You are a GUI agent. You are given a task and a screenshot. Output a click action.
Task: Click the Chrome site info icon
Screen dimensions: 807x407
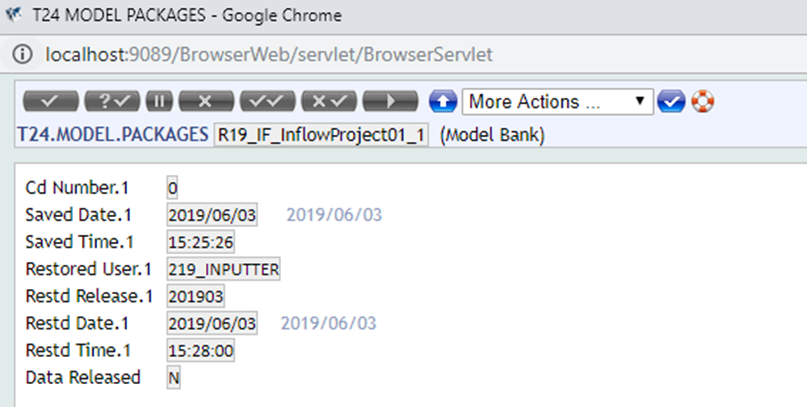coord(24,53)
